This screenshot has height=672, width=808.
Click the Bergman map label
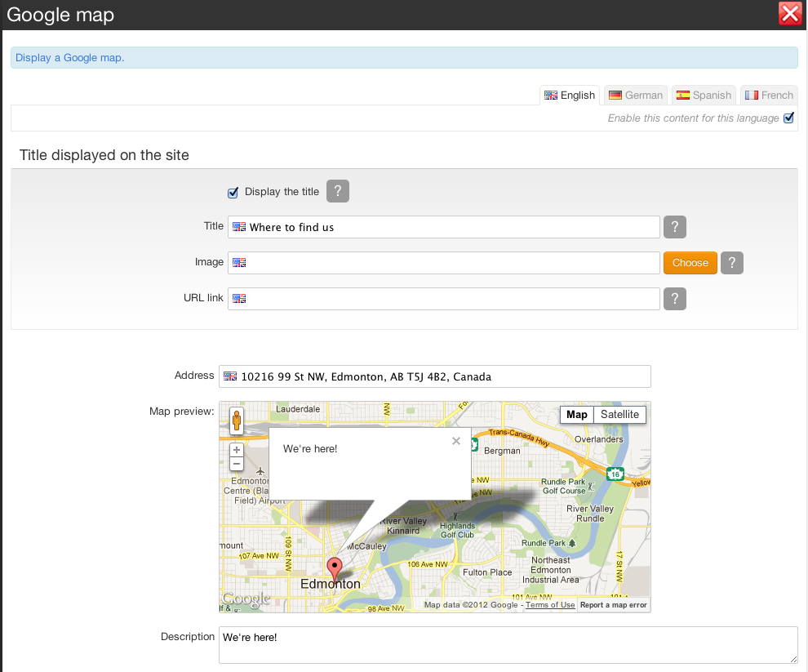coord(502,451)
